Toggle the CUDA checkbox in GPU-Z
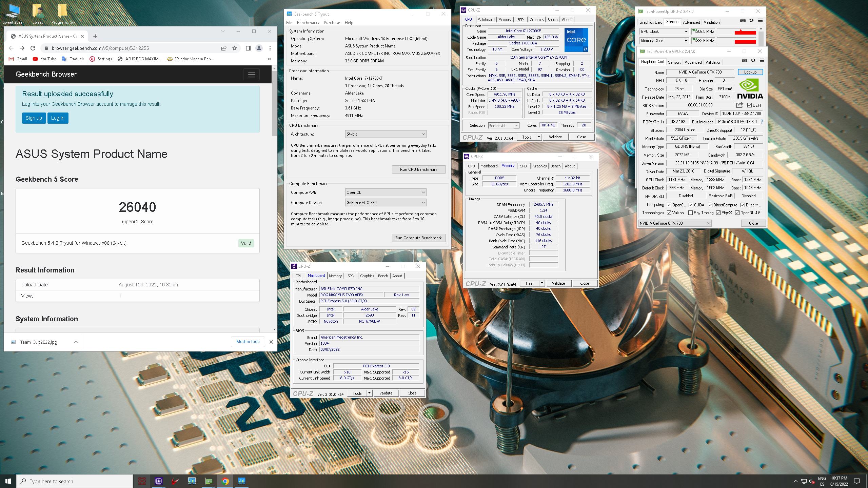 click(x=691, y=205)
